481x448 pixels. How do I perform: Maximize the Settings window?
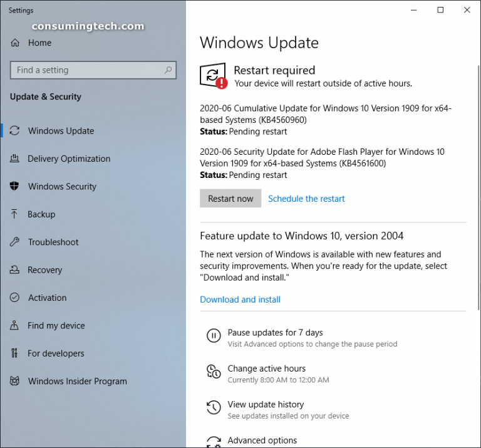[x=440, y=10]
